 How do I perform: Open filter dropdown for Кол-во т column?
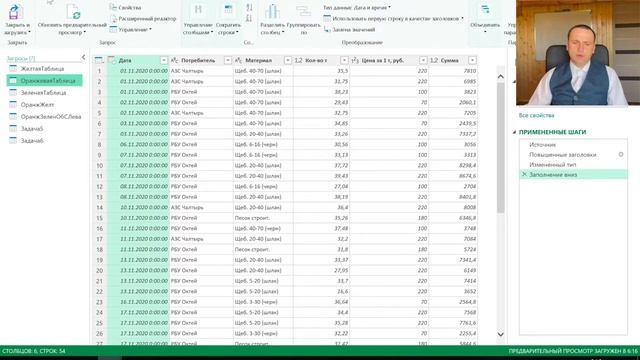(344, 60)
